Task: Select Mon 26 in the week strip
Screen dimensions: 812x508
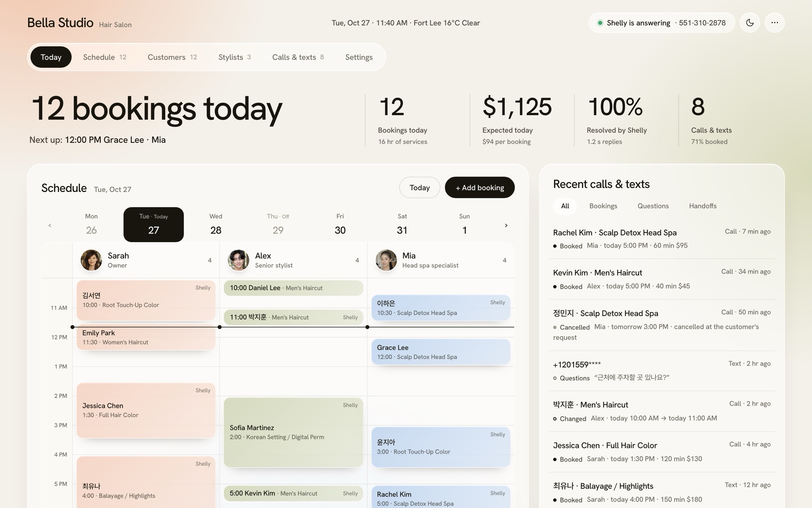Action: coord(91,225)
